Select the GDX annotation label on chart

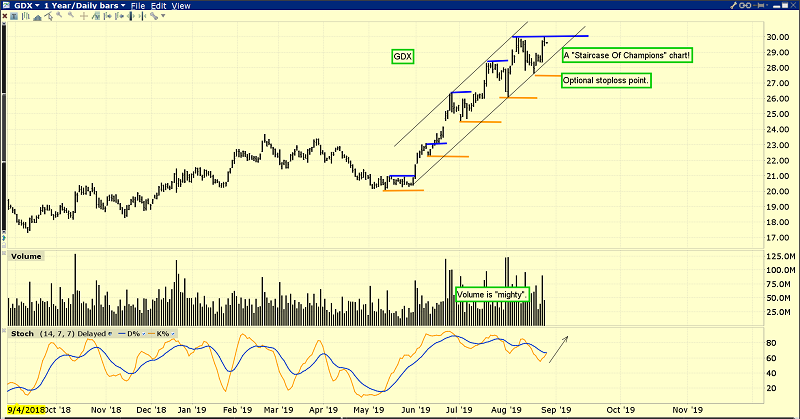[x=402, y=57]
